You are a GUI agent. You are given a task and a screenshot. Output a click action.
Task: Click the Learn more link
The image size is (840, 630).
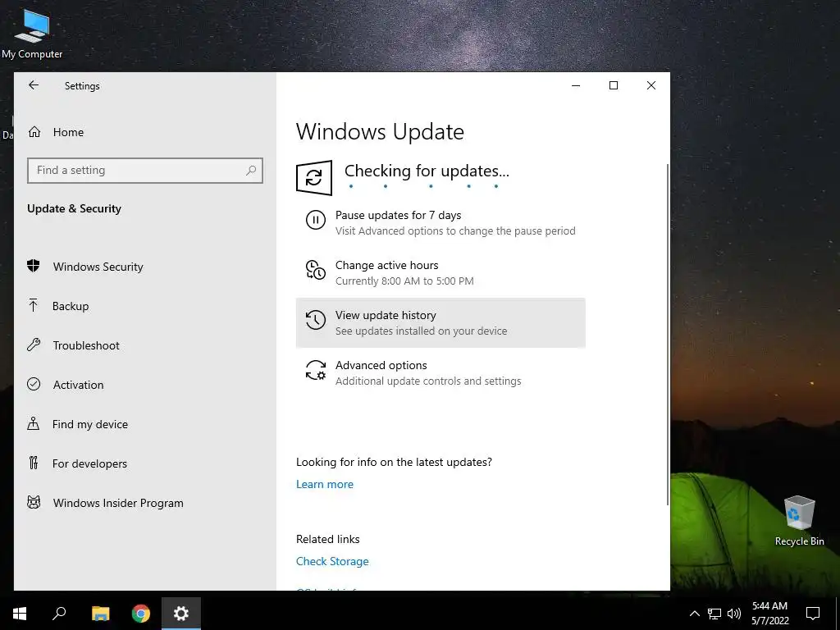point(325,484)
